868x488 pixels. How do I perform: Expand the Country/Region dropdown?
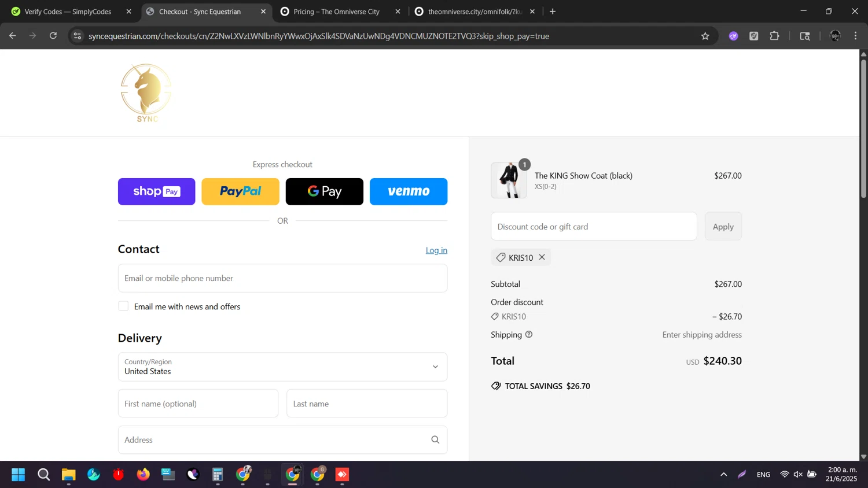pyautogui.click(x=282, y=367)
